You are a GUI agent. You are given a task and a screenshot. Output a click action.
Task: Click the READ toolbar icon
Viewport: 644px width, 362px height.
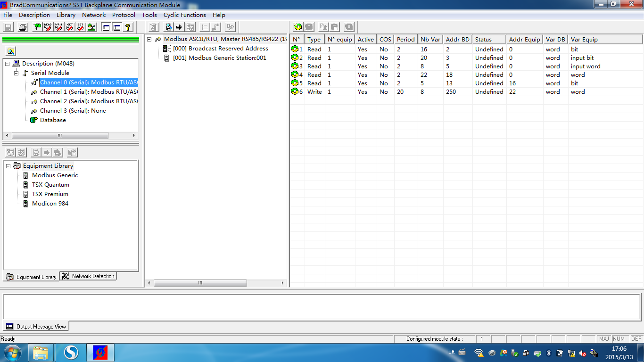click(x=48, y=27)
